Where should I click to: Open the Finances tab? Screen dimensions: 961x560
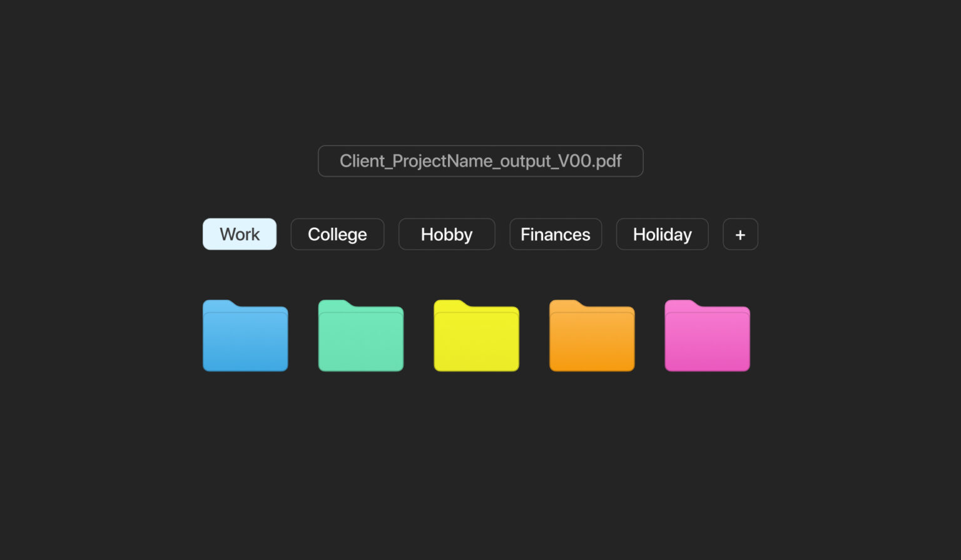[556, 235]
